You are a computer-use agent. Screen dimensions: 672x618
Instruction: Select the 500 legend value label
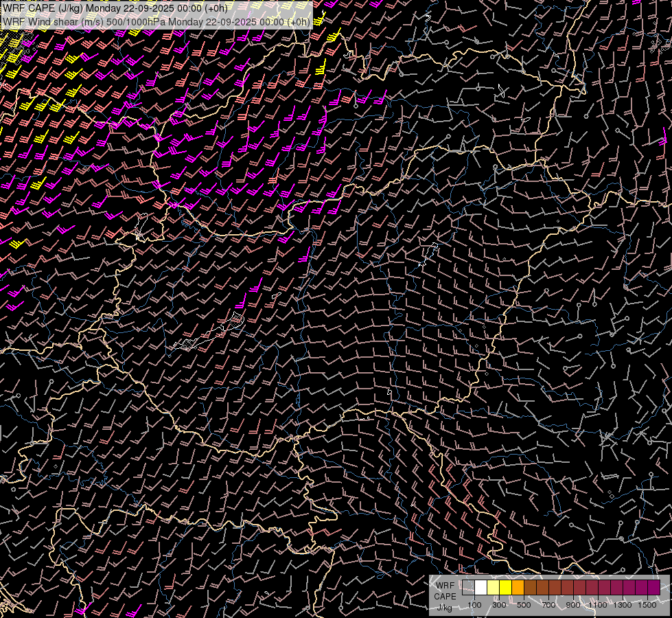click(x=524, y=605)
